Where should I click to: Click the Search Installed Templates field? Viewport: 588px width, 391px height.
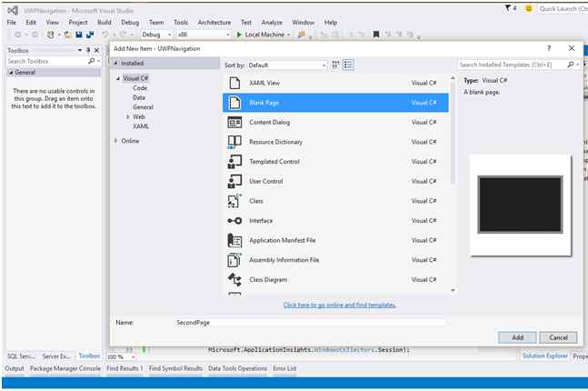pyautogui.click(x=513, y=65)
